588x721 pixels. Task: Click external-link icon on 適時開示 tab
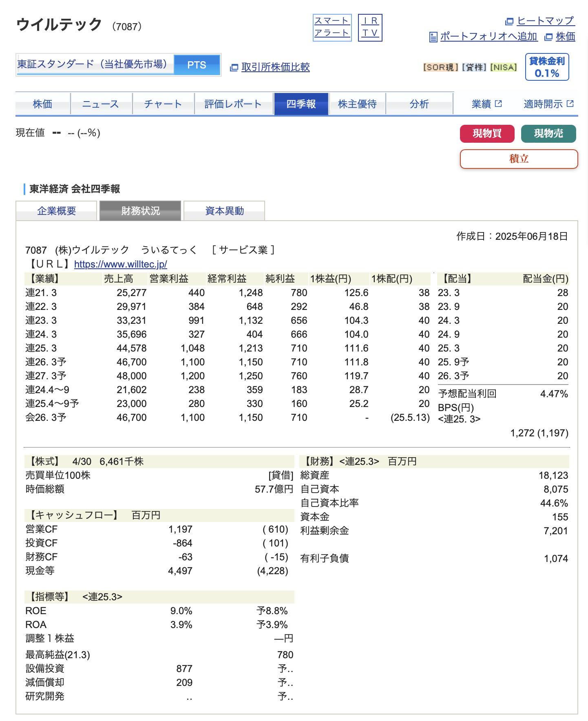[570, 104]
